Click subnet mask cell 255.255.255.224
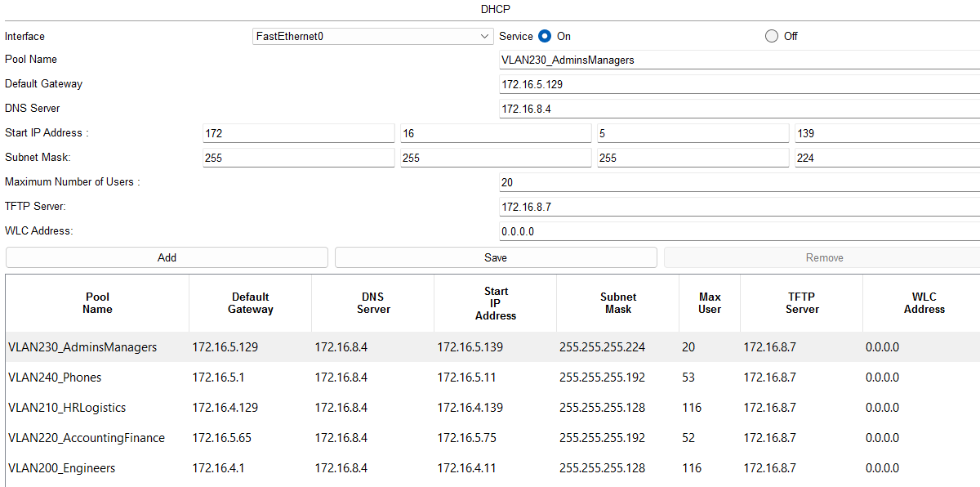The height and width of the screenshot is (487, 980). point(618,347)
